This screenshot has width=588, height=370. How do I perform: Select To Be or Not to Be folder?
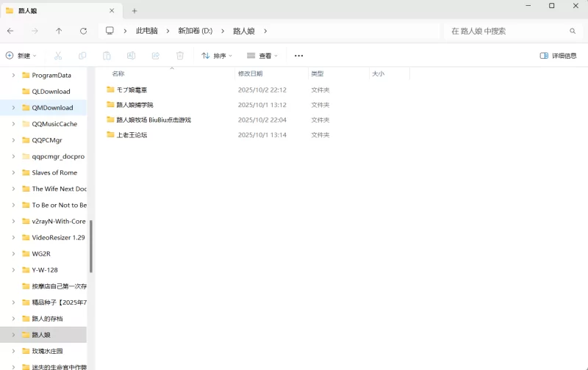tap(59, 206)
